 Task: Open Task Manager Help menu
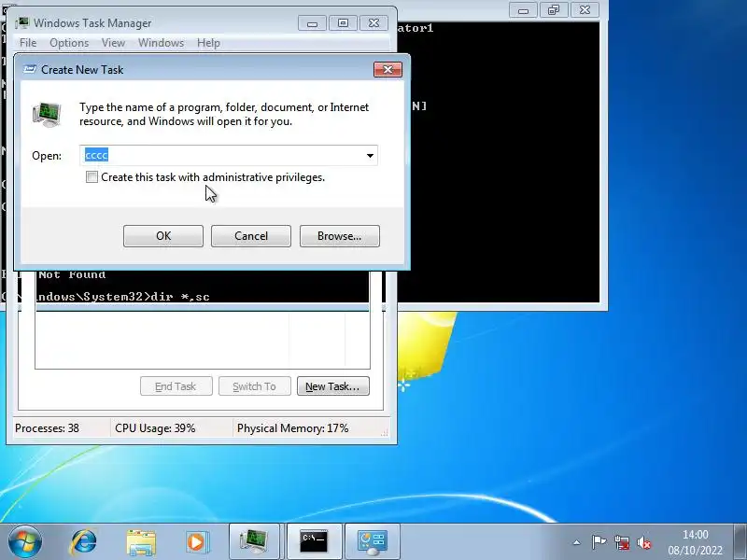[x=208, y=43]
